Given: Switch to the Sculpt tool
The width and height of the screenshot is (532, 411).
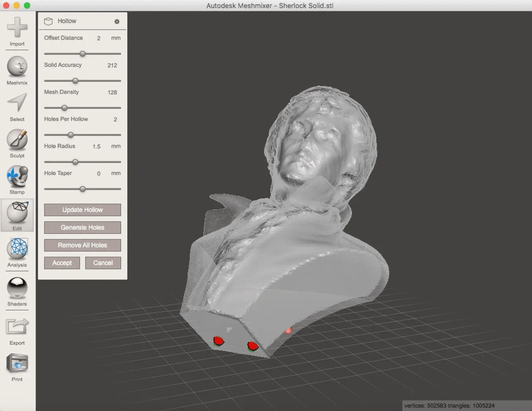Looking at the screenshot, I should click(x=17, y=140).
